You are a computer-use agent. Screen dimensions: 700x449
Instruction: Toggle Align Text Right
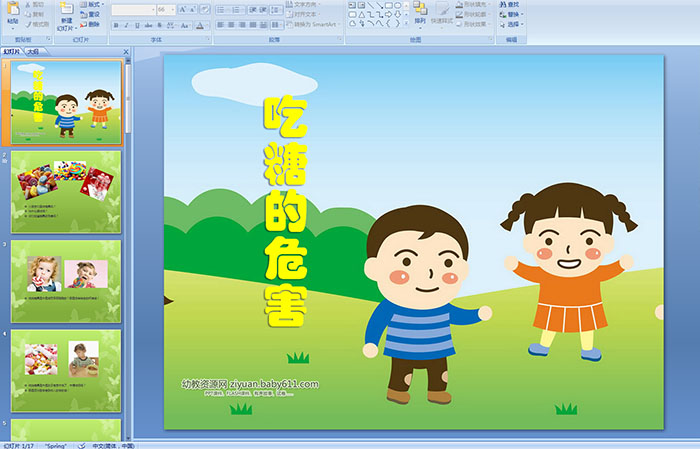pos(242,25)
